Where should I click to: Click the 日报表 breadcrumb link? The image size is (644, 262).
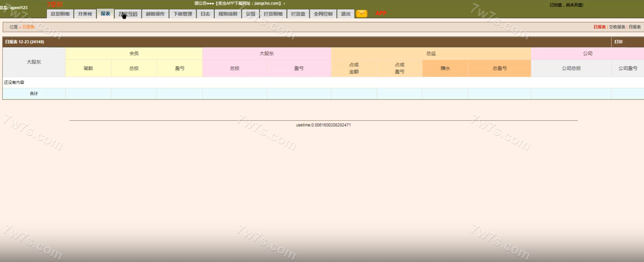coord(28,27)
